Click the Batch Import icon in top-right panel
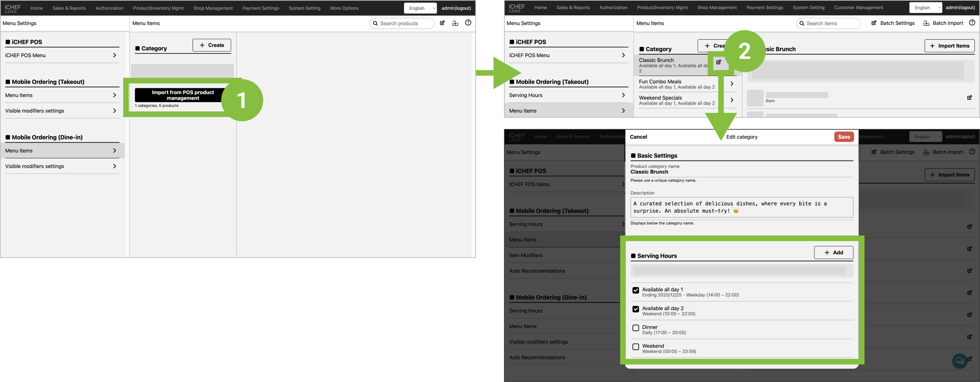The width and height of the screenshot is (980, 382). coord(926,23)
